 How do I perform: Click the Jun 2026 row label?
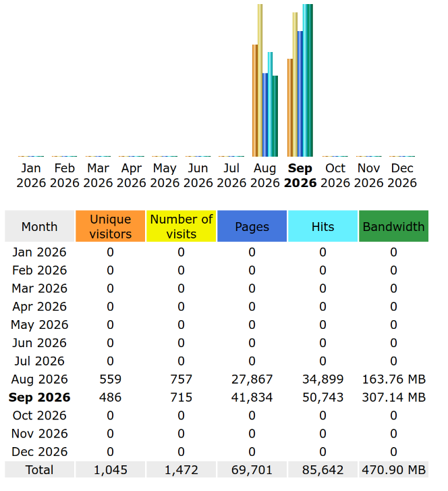click(39, 343)
